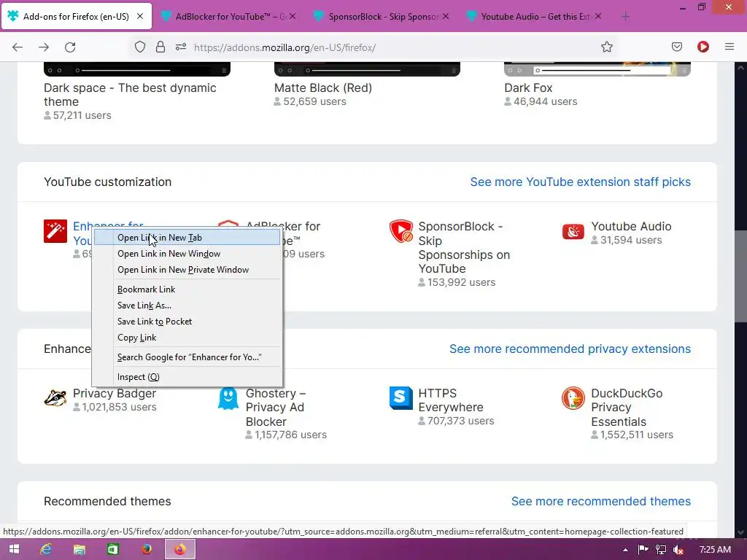This screenshot has width=747, height=560.
Task: Close the Youtube Audio tab
Action: [598, 16]
